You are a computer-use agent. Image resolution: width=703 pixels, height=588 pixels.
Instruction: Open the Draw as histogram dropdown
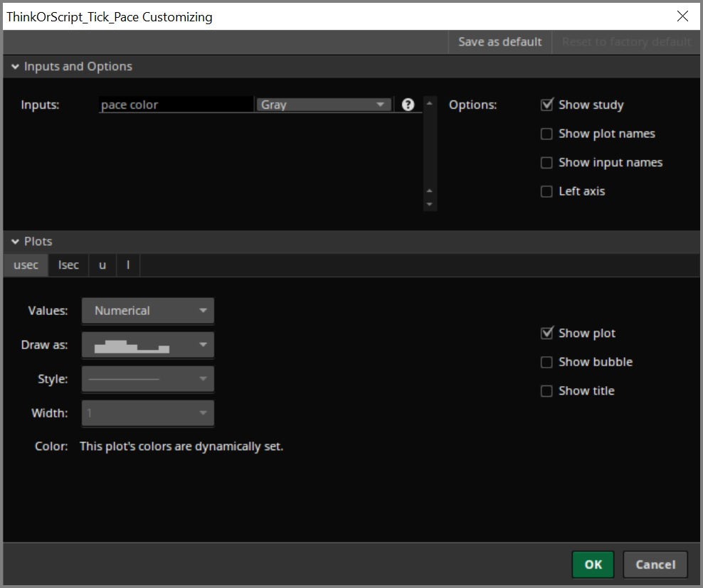click(x=148, y=345)
